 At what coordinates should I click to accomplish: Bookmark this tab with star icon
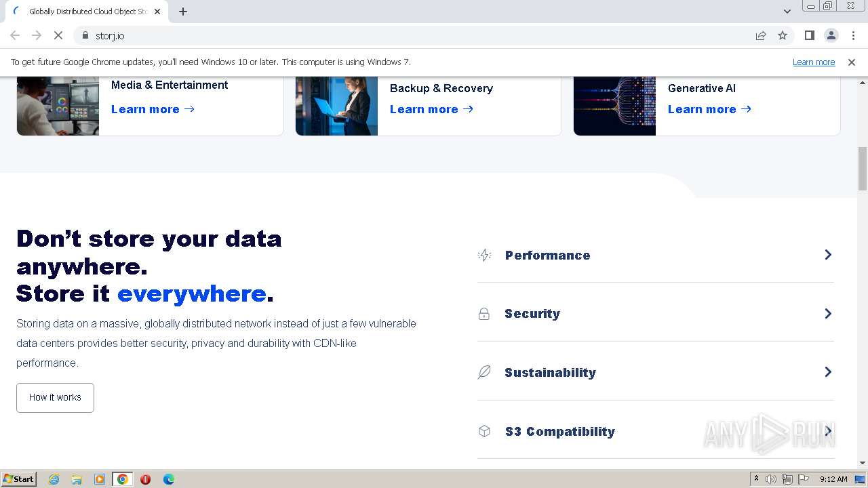coord(783,35)
